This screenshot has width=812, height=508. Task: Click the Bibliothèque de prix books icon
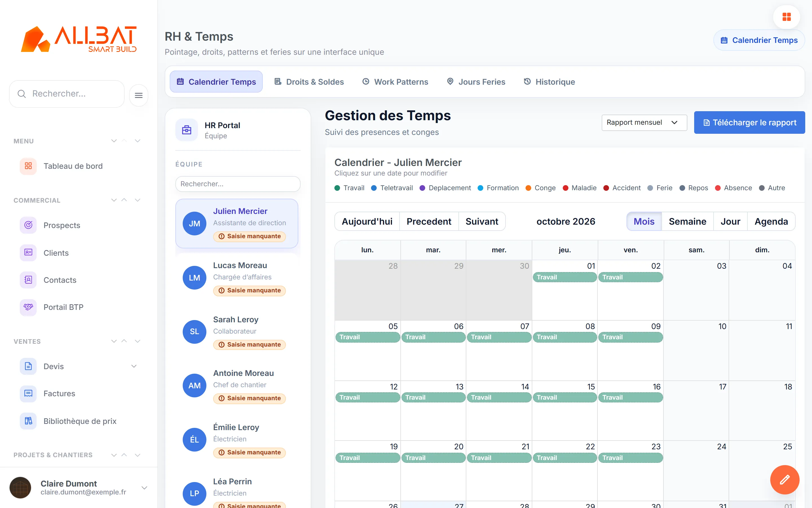pos(28,421)
